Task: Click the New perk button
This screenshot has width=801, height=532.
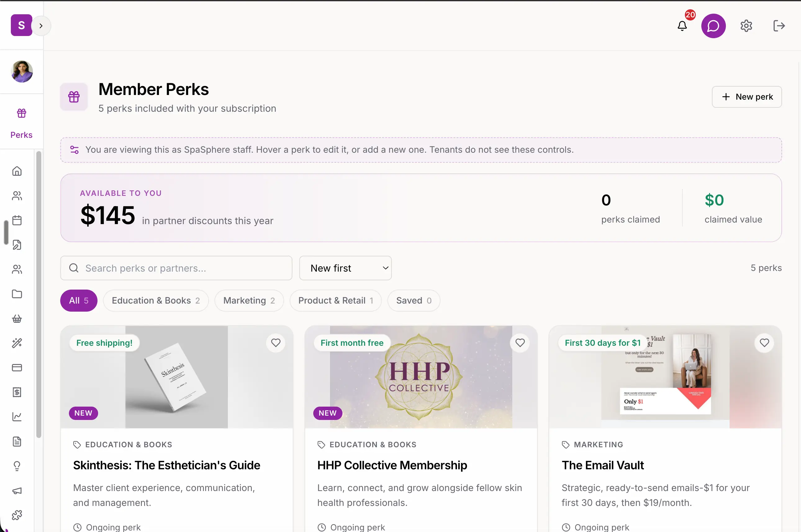Action: pos(747,97)
